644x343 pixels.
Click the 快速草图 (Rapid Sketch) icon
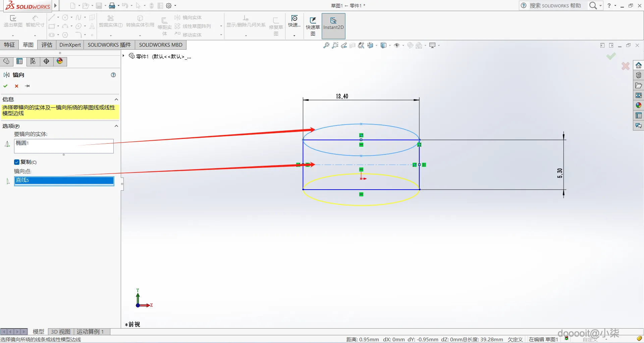point(313,26)
